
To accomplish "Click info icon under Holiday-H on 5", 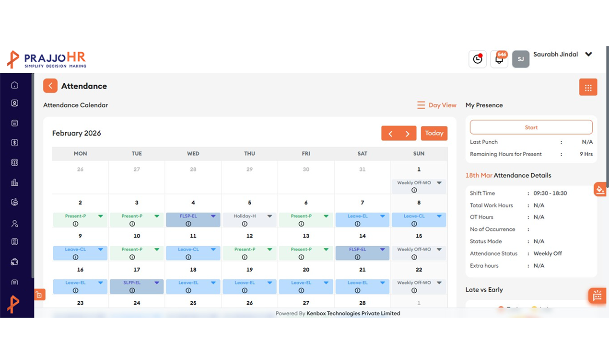I will [245, 224].
